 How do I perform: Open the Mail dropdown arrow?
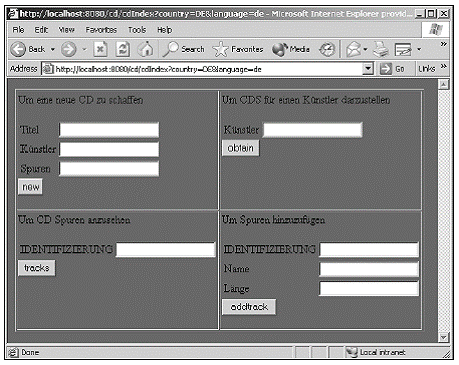[366, 49]
